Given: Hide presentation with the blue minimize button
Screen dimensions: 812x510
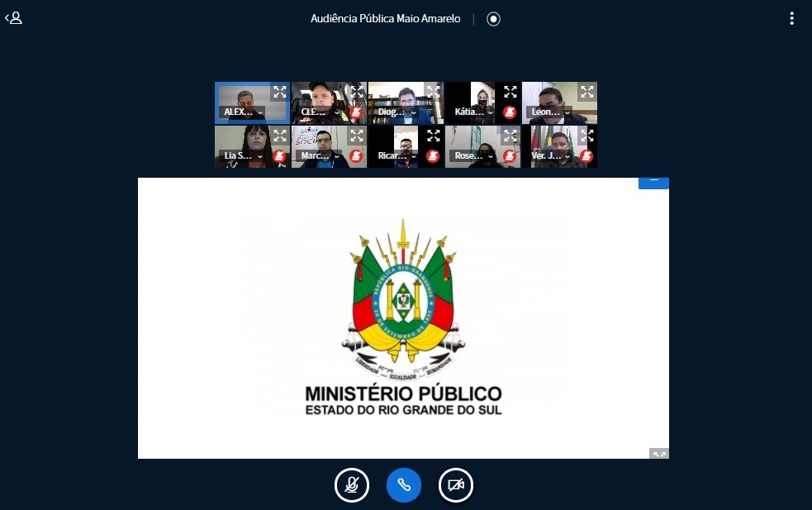Looking at the screenshot, I should (653, 182).
